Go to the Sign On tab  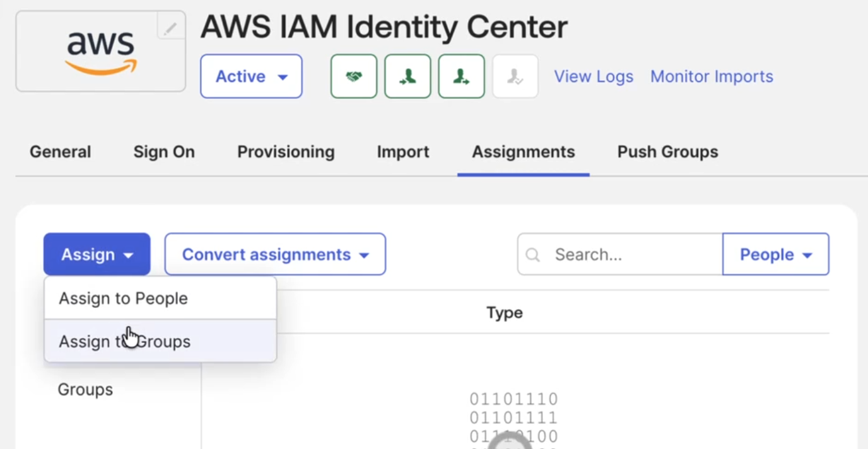pos(164,152)
